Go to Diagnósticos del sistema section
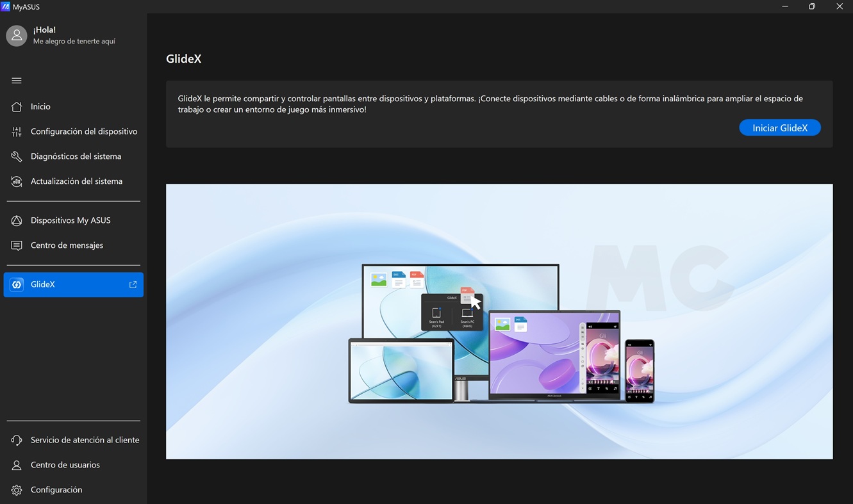The height and width of the screenshot is (504, 853). (x=76, y=157)
